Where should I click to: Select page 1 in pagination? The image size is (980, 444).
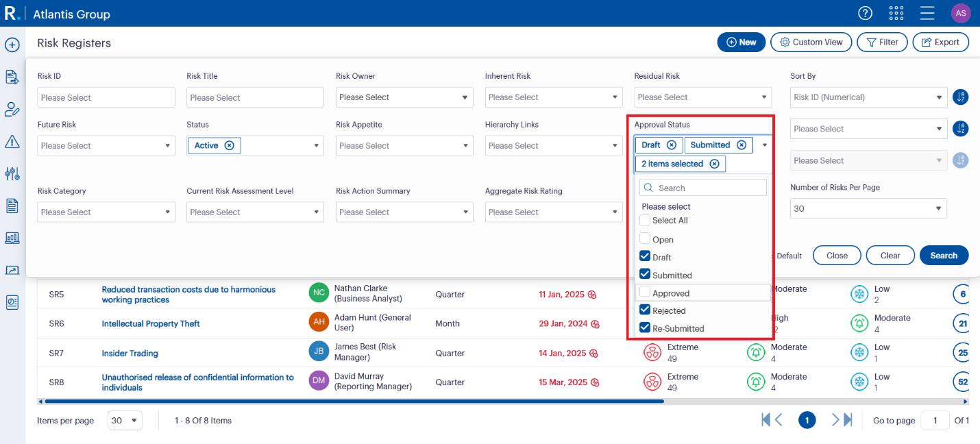tap(807, 420)
